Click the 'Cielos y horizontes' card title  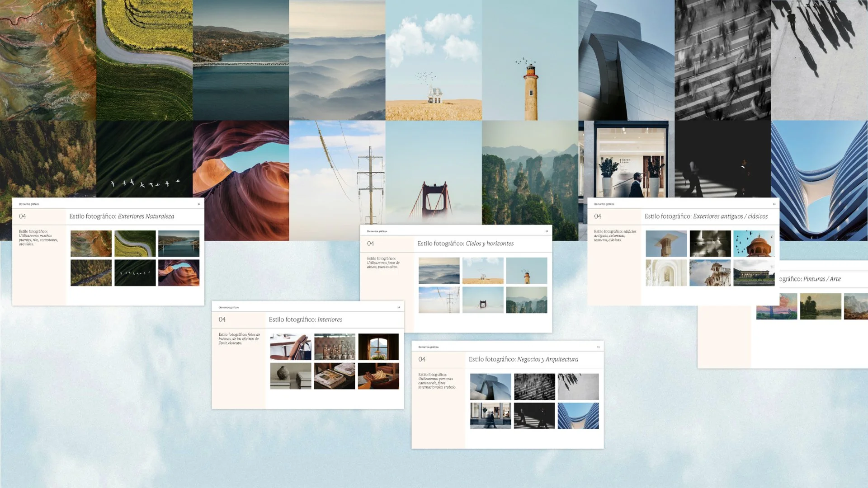(465, 244)
